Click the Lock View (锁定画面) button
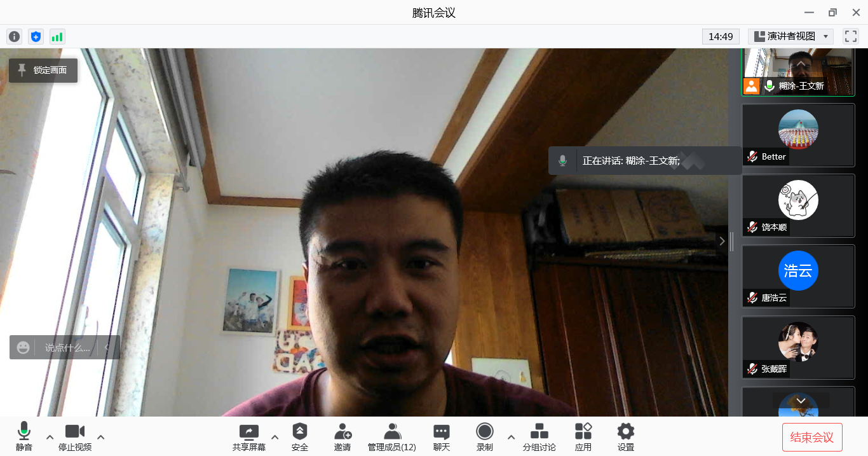This screenshot has width=868, height=456. pos(43,70)
